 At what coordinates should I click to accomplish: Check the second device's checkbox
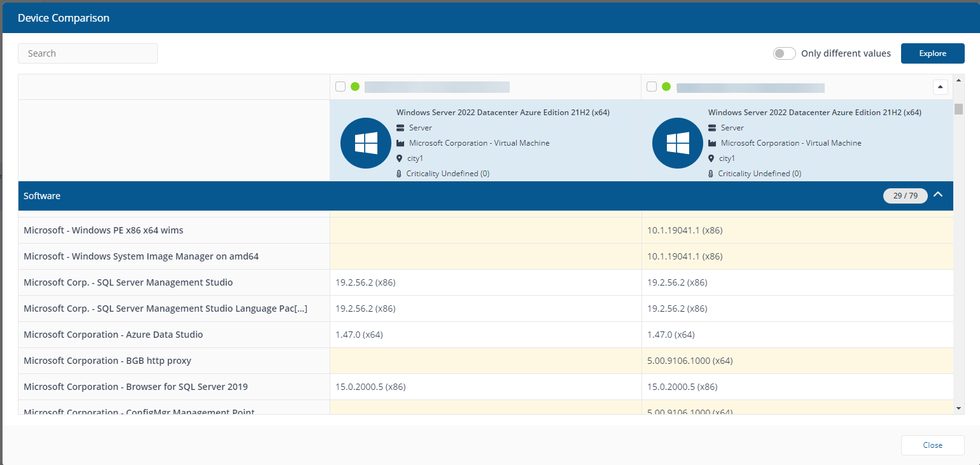point(652,87)
